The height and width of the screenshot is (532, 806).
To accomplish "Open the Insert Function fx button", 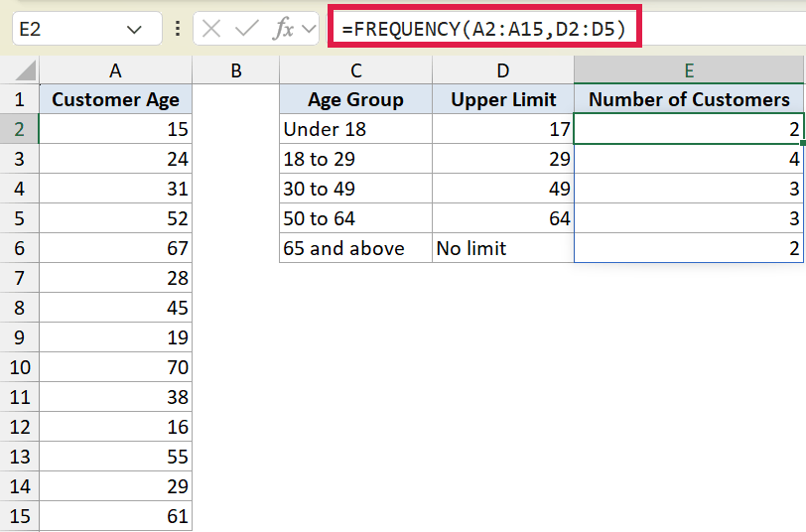I will point(283,29).
